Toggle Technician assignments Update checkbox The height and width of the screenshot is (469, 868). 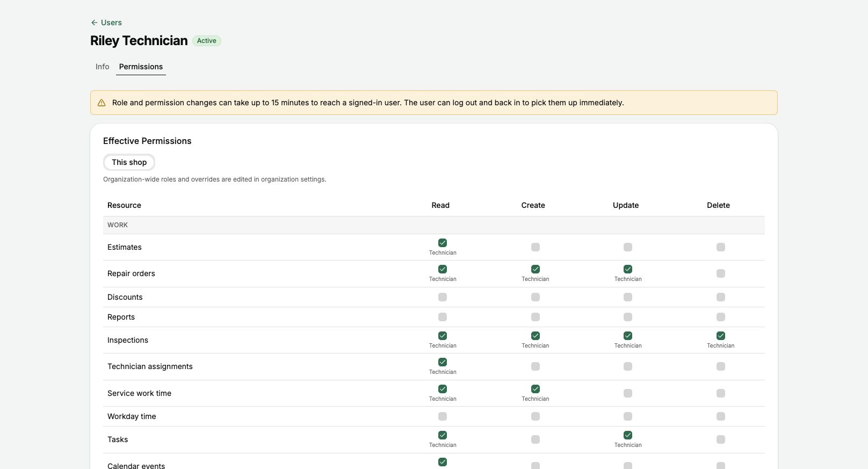point(628,366)
